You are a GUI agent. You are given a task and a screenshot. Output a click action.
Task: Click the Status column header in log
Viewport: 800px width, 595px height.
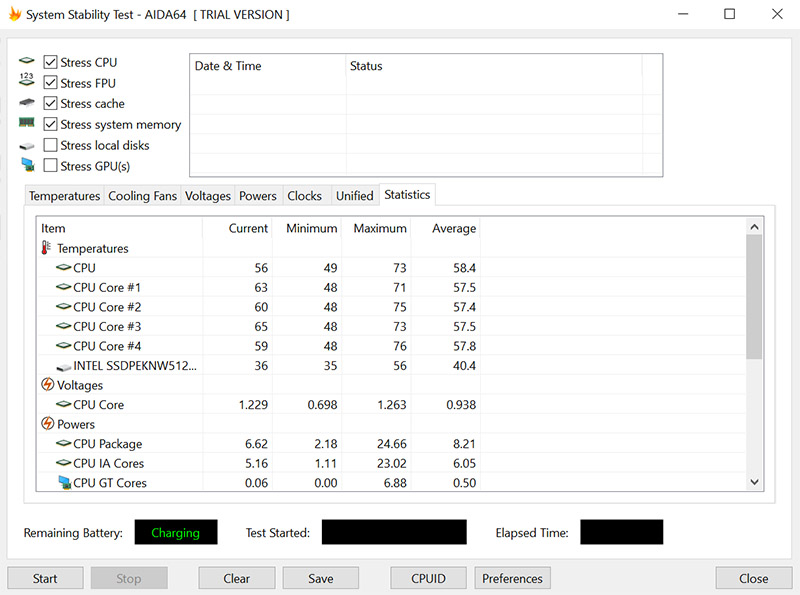494,66
